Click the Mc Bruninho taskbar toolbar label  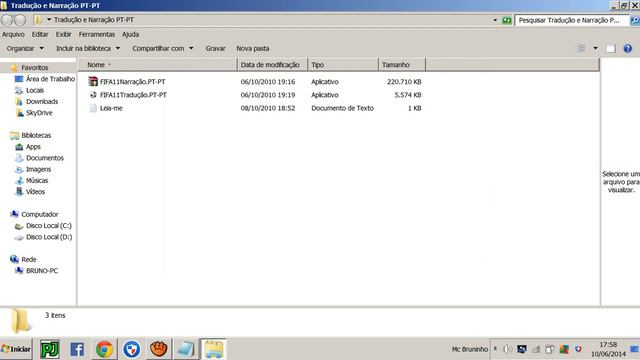click(470, 349)
